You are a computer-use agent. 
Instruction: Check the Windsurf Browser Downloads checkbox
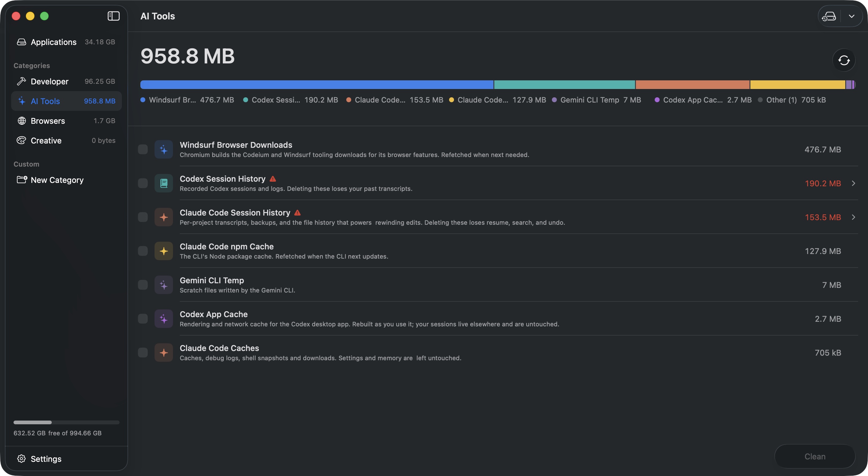pyautogui.click(x=143, y=149)
